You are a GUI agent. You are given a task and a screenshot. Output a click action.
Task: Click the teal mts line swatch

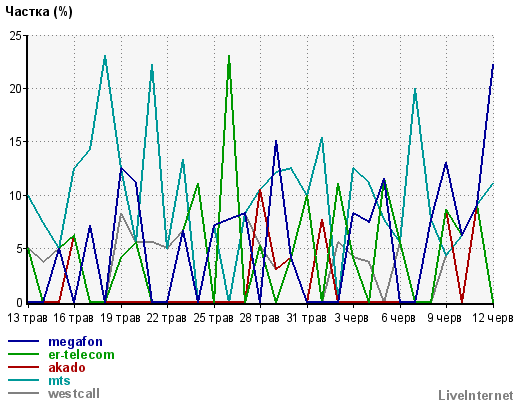point(23,380)
